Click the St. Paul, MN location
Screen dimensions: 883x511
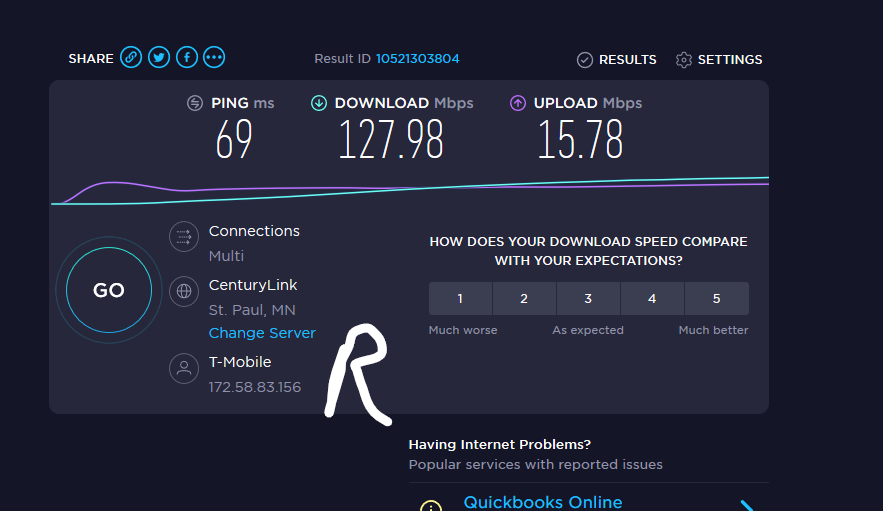click(252, 310)
